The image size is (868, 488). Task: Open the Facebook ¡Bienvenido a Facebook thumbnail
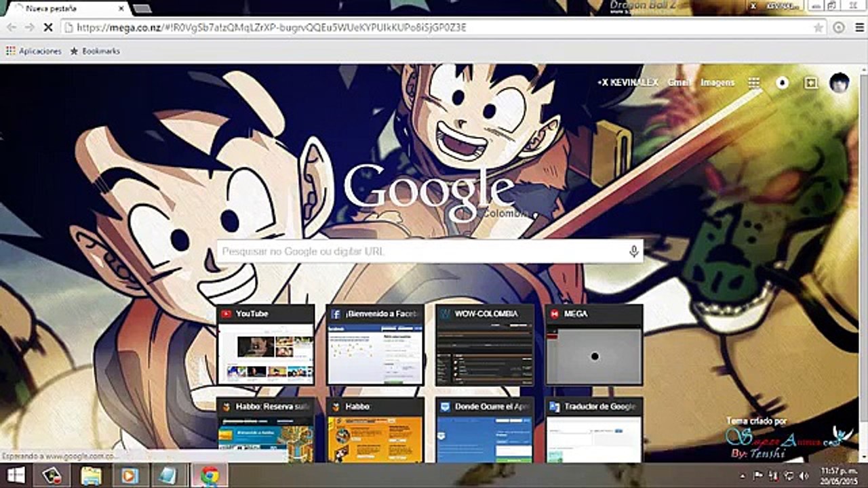pos(375,345)
